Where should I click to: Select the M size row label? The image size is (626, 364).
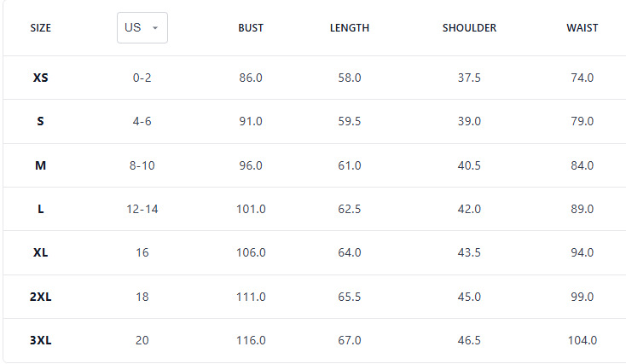[x=40, y=165]
